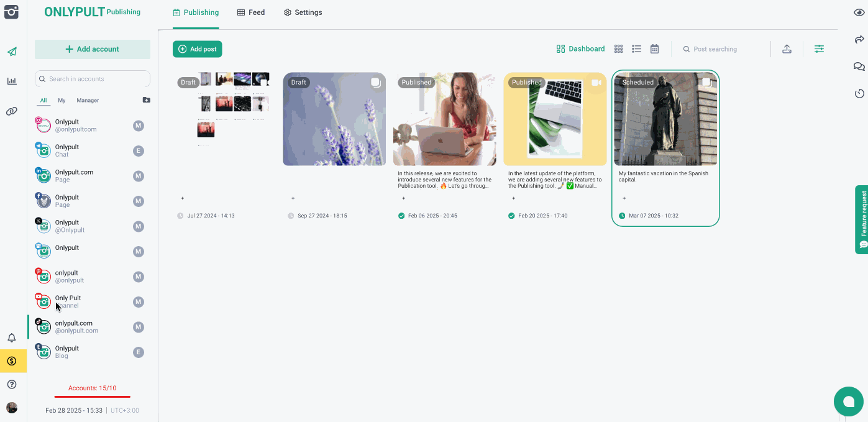Select the "Manager" accounts filter
868x422 pixels.
(88, 100)
